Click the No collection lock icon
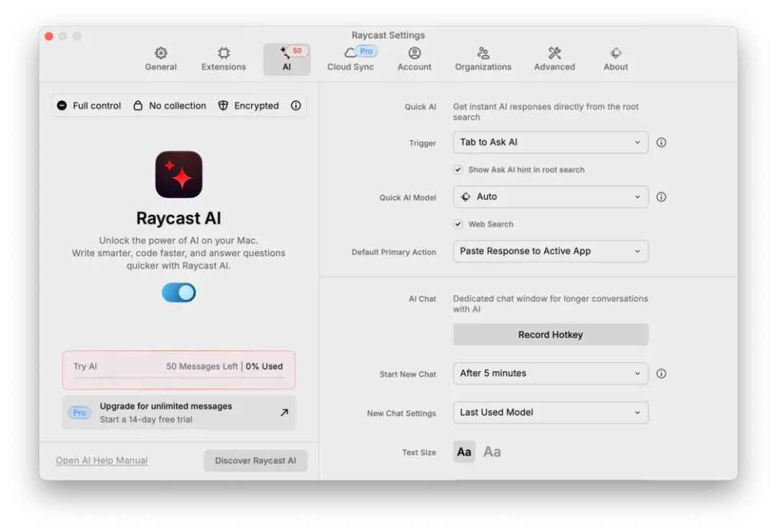This screenshot has height=532, width=777. pos(137,106)
